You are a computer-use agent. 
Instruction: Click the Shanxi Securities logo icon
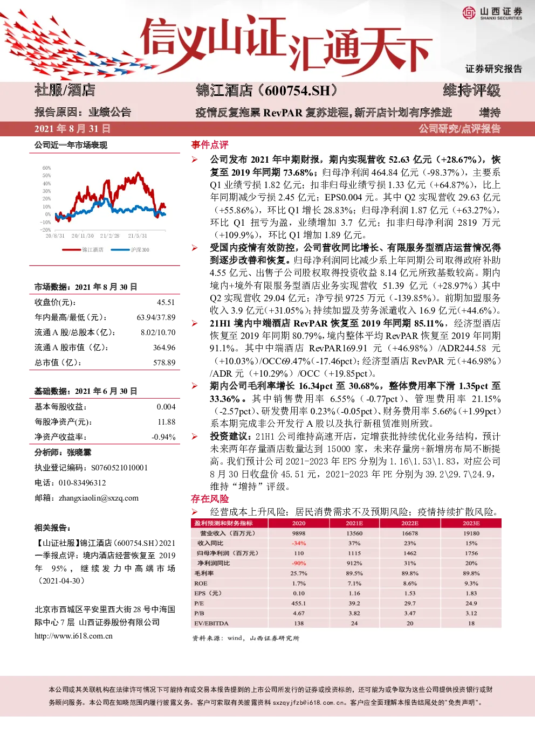pyautogui.click(x=469, y=12)
